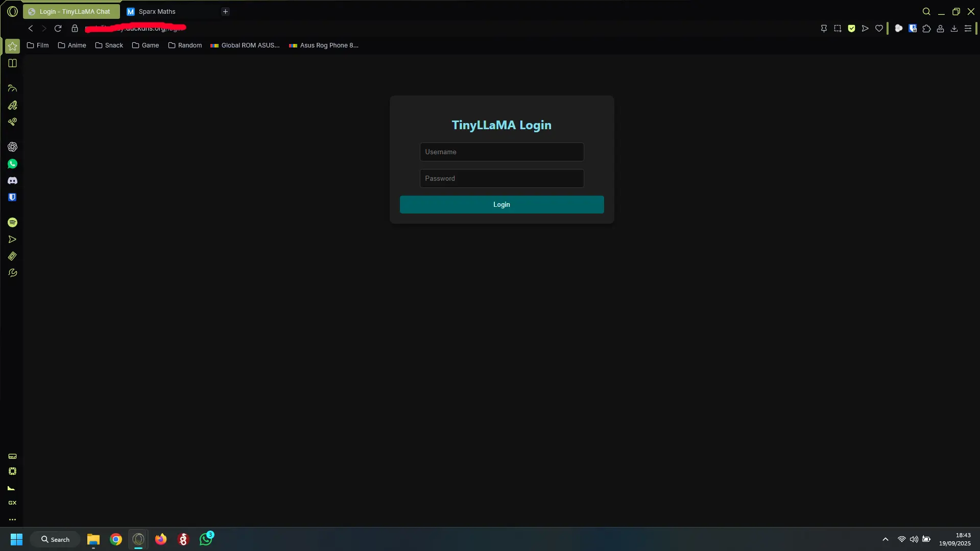This screenshot has width=980, height=551.
Task: Open the browser profile menu
Action: coord(940,29)
